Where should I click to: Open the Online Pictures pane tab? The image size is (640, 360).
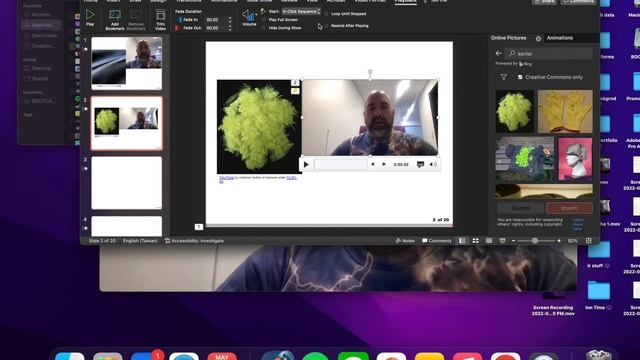point(509,38)
